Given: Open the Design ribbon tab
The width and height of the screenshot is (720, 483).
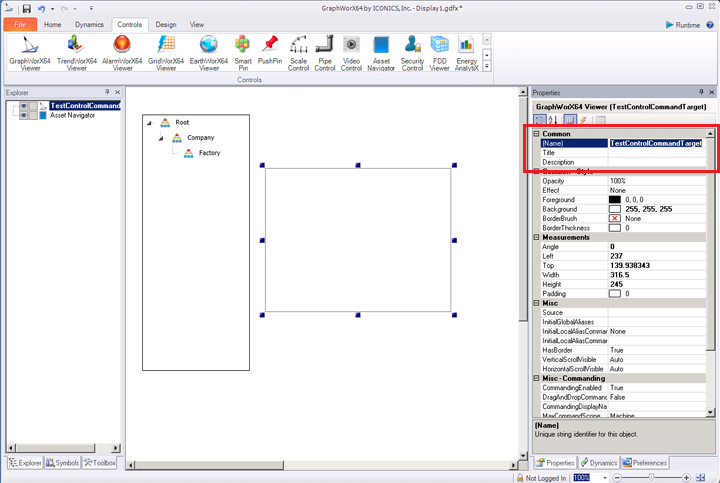Looking at the screenshot, I should tap(166, 23).
